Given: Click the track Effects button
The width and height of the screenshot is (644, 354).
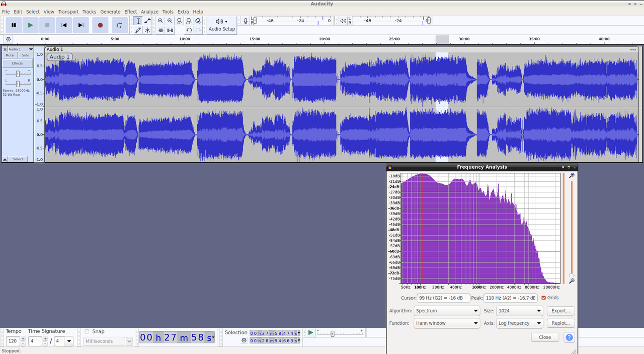Looking at the screenshot, I should coord(18,63).
